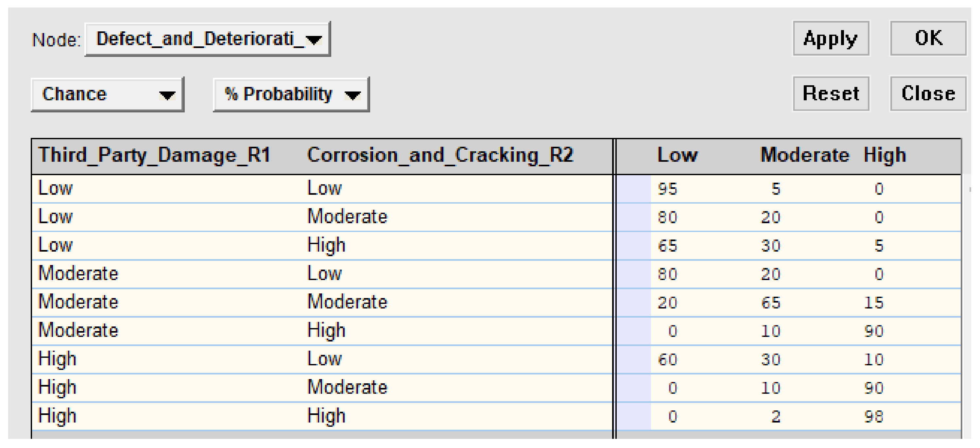Screen dimensions: 980x448
Task: Click the Low state column header
Action: click(677, 155)
